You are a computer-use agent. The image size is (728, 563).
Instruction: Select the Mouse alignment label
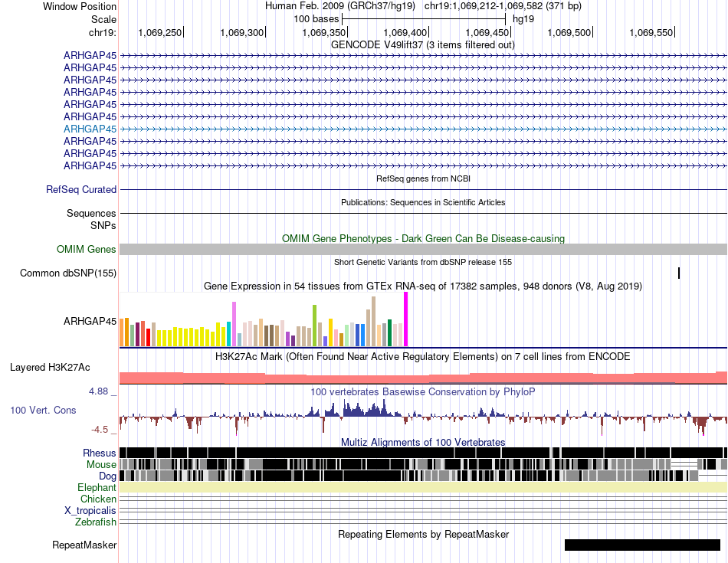(101, 465)
